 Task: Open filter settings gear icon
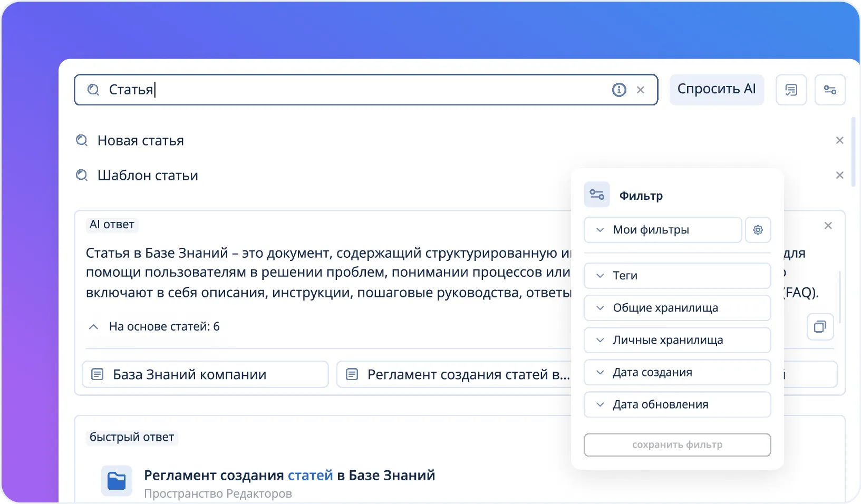tap(758, 230)
